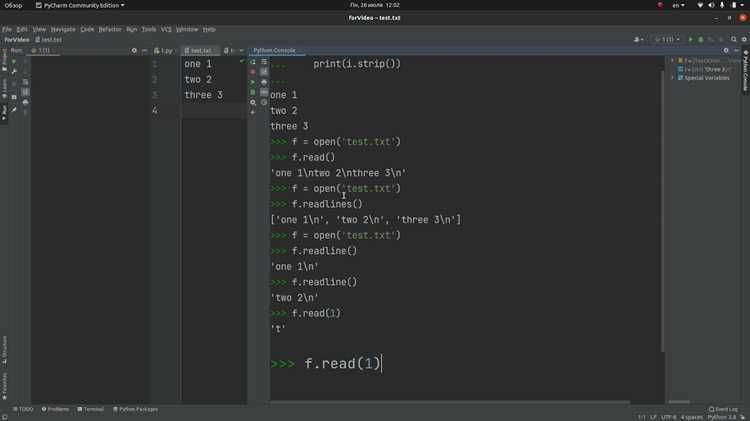Click the console horizontal scrollbar

(450, 402)
